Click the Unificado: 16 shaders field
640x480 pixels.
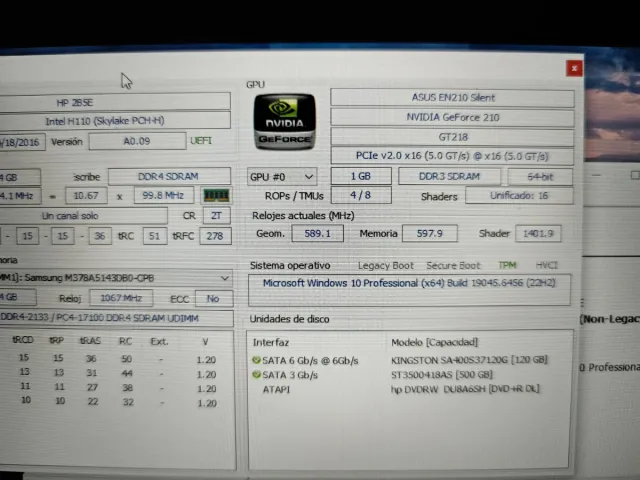(519, 196)
